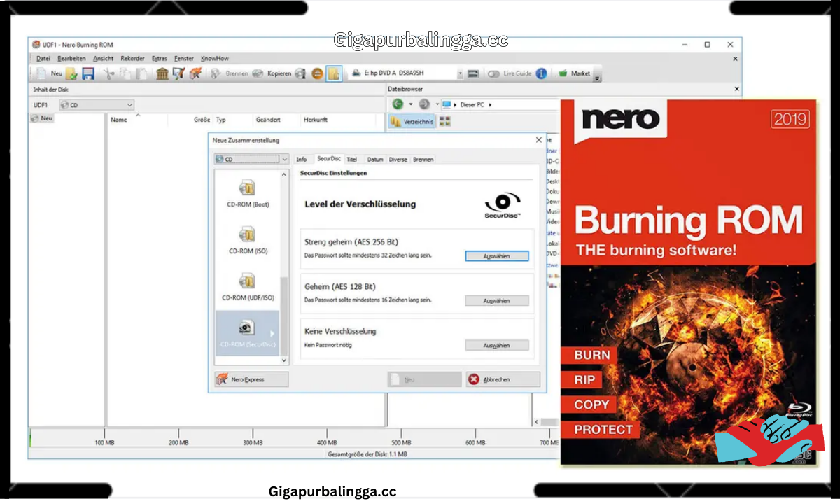
Task: Close the Dateibrowser panel
Action: click(736, 89)
